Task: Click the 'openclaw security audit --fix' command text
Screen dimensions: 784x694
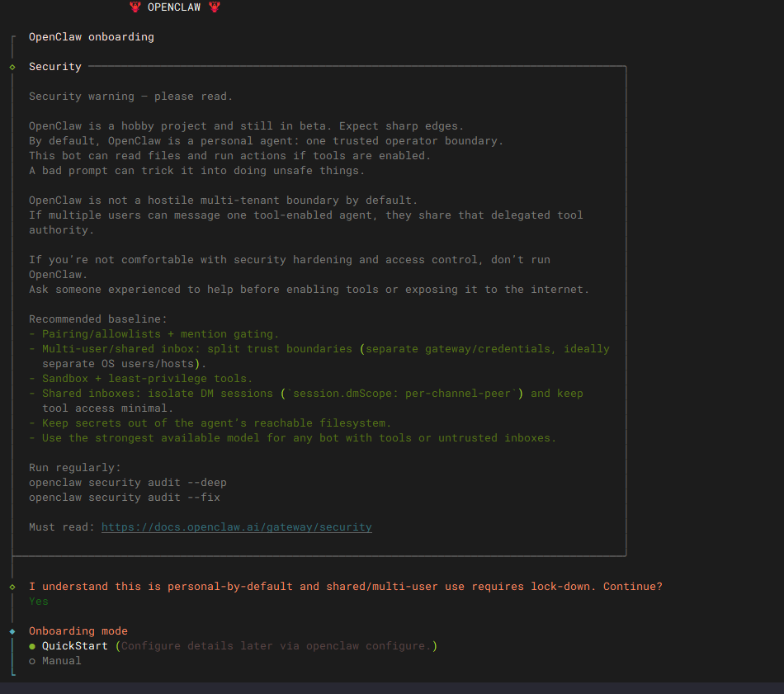Action: 125,498
